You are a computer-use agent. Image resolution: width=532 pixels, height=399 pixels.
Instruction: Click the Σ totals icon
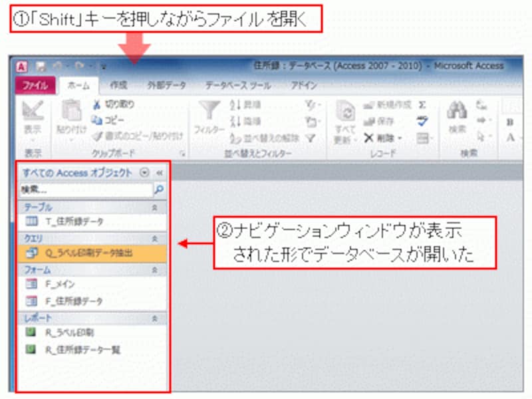coord(422,105)
